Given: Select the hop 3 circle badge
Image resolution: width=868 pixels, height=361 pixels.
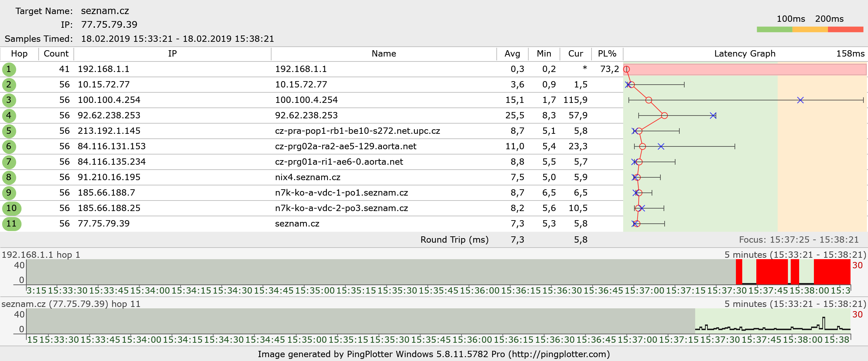Looking at the screenshot, I should (9, 100).
